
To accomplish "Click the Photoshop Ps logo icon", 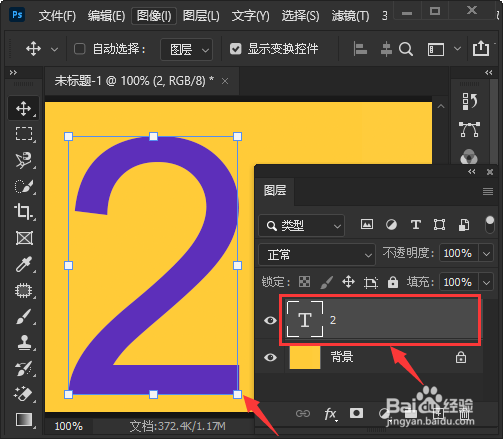I will 17,15.
